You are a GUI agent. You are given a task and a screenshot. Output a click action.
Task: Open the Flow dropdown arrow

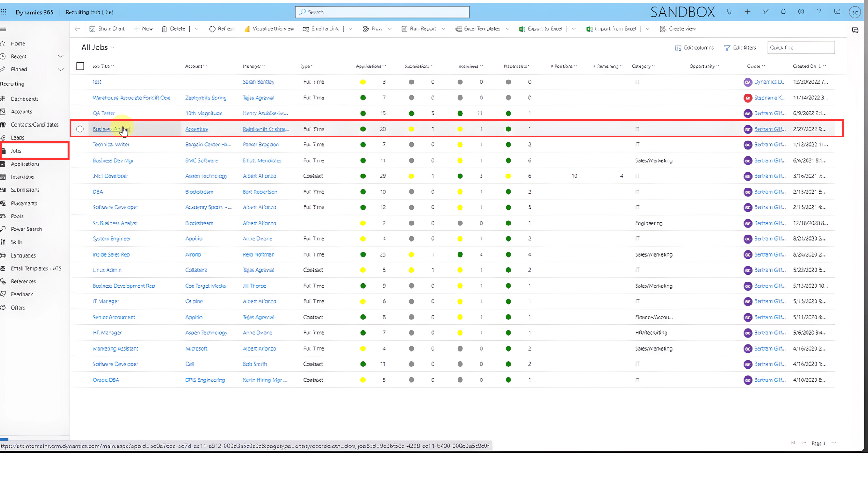[x=390, y=29]
